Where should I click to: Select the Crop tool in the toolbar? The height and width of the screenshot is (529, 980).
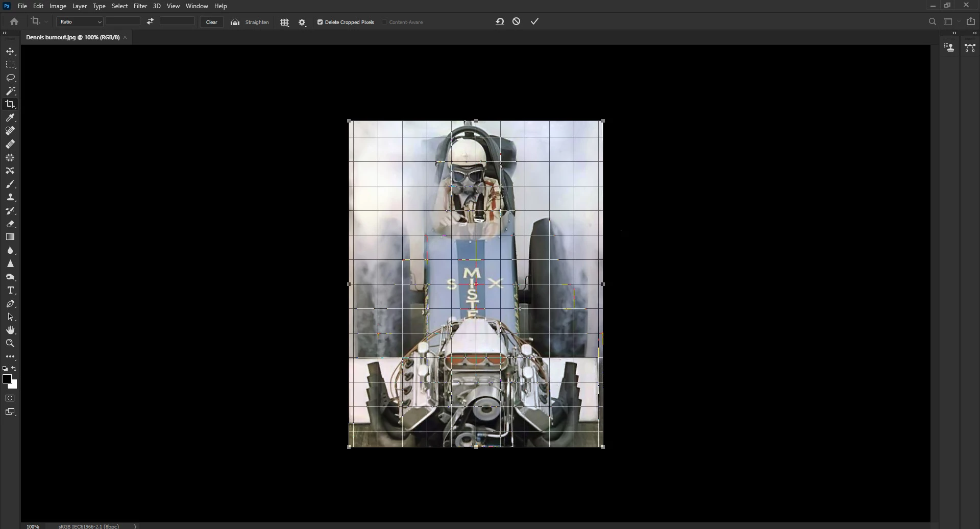coord(10,104)
